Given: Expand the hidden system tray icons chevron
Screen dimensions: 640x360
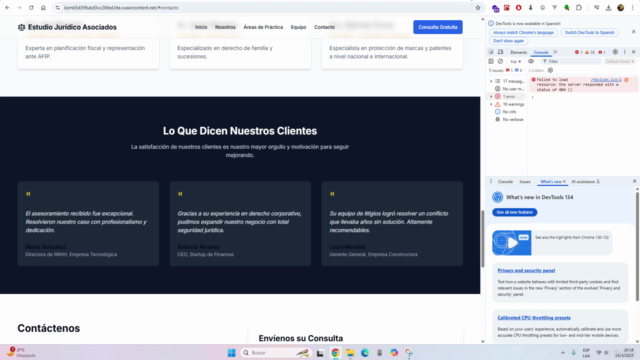Looking at the screenshot, I should point(563,353).
